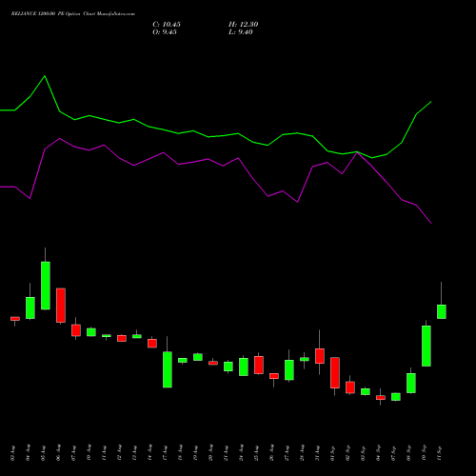Click the red candlestick for 06 Aug
Screen dimensions: 476x476
coord(61,306)
